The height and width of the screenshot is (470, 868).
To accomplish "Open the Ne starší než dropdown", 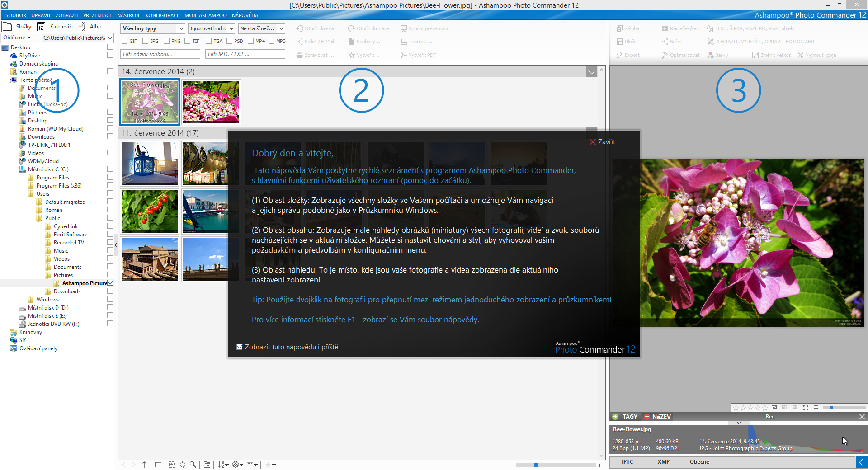I will [x=261, y=28].
